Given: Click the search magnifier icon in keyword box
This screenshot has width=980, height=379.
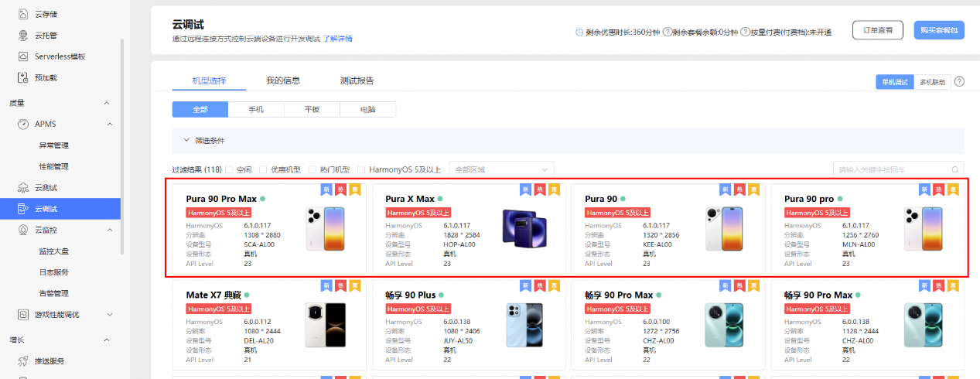Looking at the screenshot, I should click(x=956, y=169).
